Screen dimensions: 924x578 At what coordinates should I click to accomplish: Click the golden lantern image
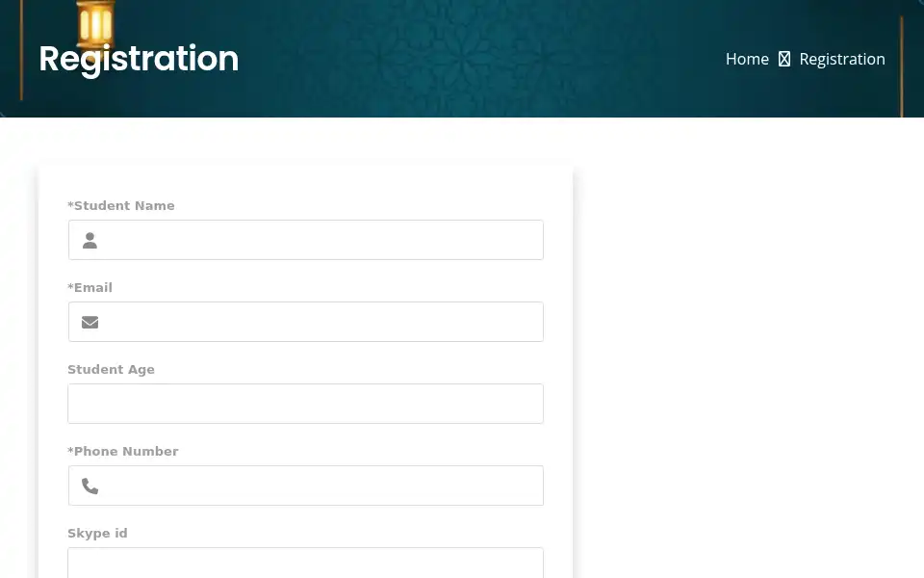(x=95, y=24)
